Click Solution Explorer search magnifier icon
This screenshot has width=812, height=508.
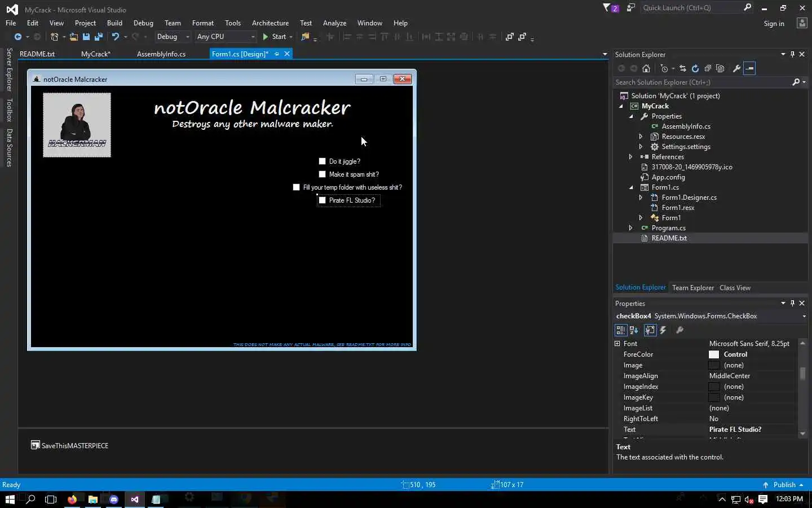pyautogui.click(x=796, y=82)
